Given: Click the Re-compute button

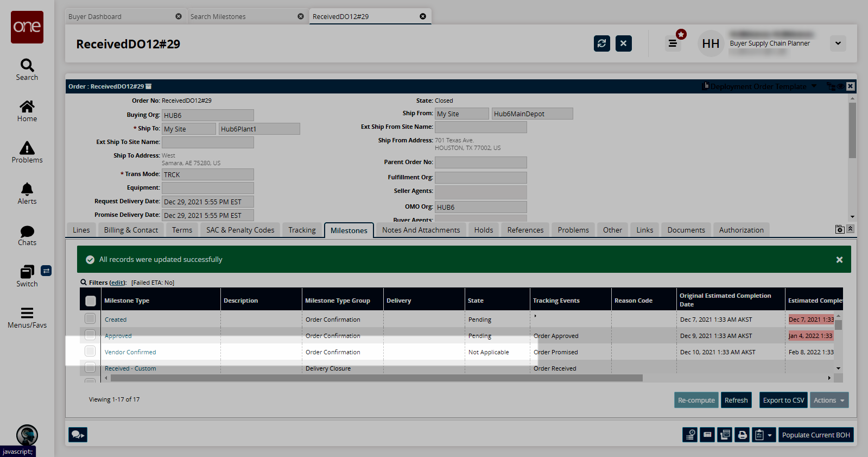Looking at the screenshot, I should (696, 400).
